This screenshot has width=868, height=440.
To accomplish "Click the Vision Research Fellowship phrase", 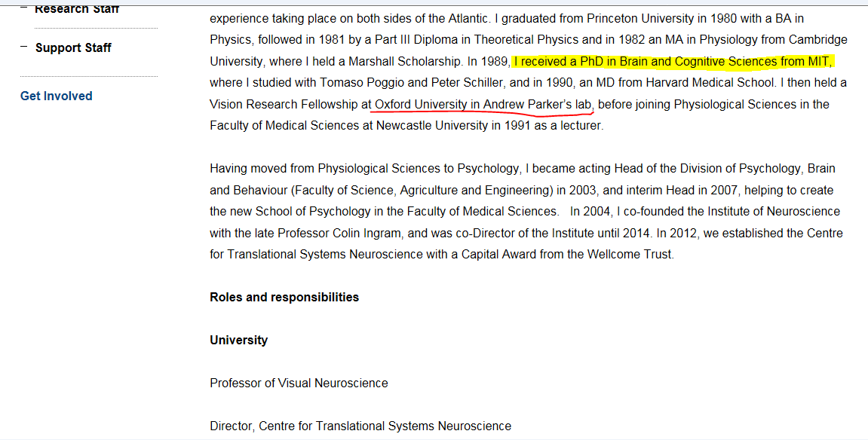I will click(x=284, y=105).
